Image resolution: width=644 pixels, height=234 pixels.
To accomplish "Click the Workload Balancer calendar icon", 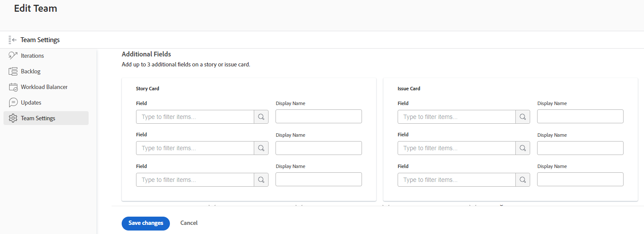I will (13, 87).
